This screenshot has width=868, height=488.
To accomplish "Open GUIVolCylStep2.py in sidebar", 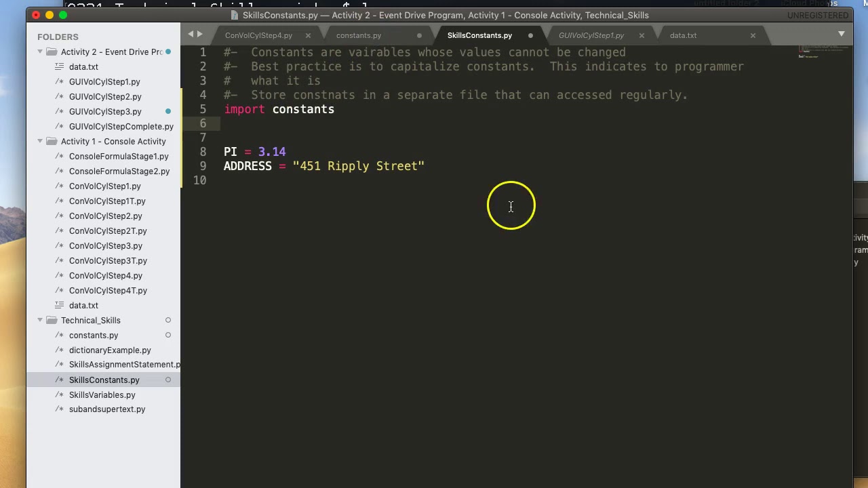I will point(105,97).
